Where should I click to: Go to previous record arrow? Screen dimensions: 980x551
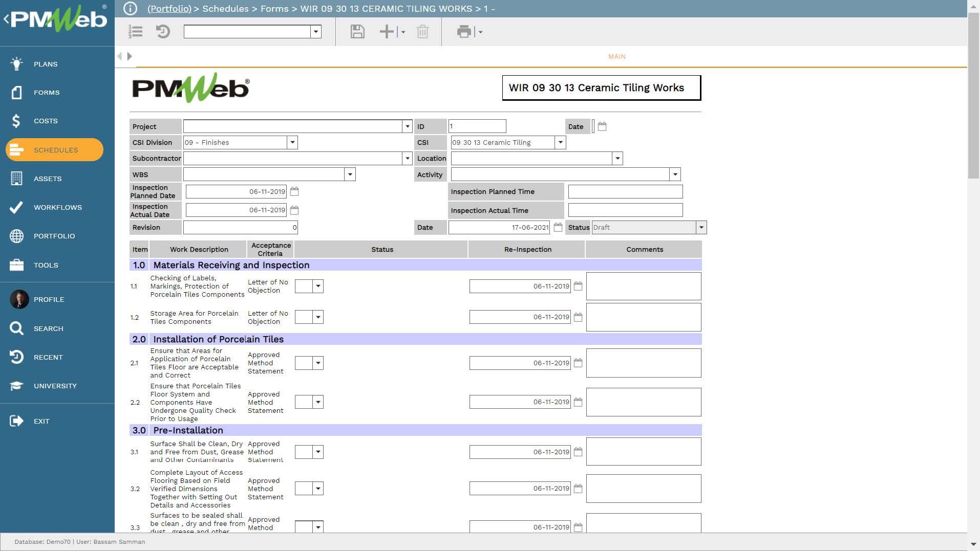[120, 56]
